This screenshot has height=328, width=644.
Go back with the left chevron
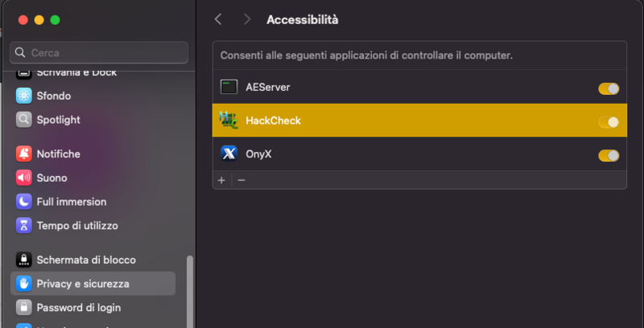coord(218,19)
